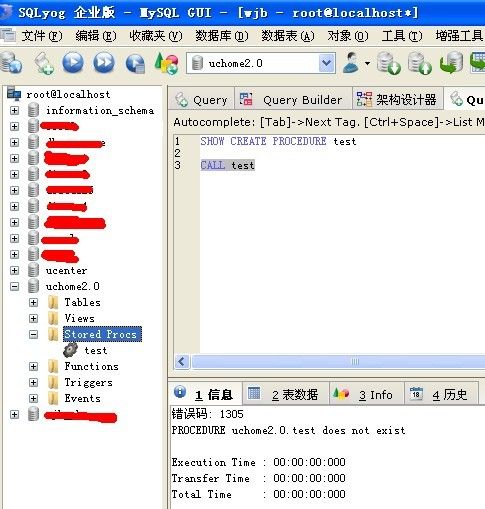
Task: Expand the Events folder
Action: (33, 398)
